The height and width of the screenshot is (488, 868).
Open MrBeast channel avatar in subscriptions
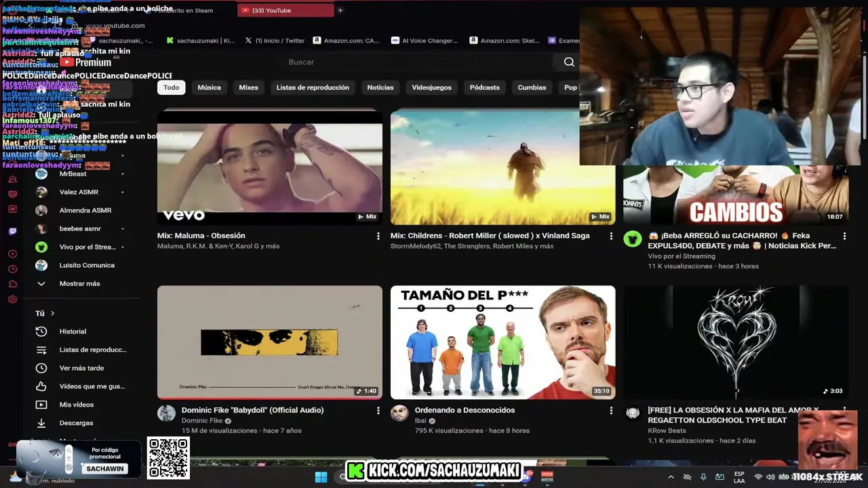tap(41, 174)
